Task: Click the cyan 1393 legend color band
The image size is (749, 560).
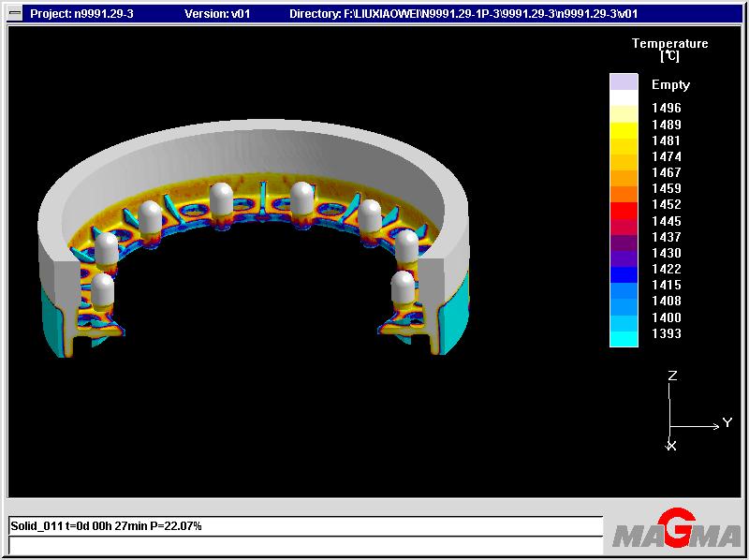Action: [x=624, y=338]
